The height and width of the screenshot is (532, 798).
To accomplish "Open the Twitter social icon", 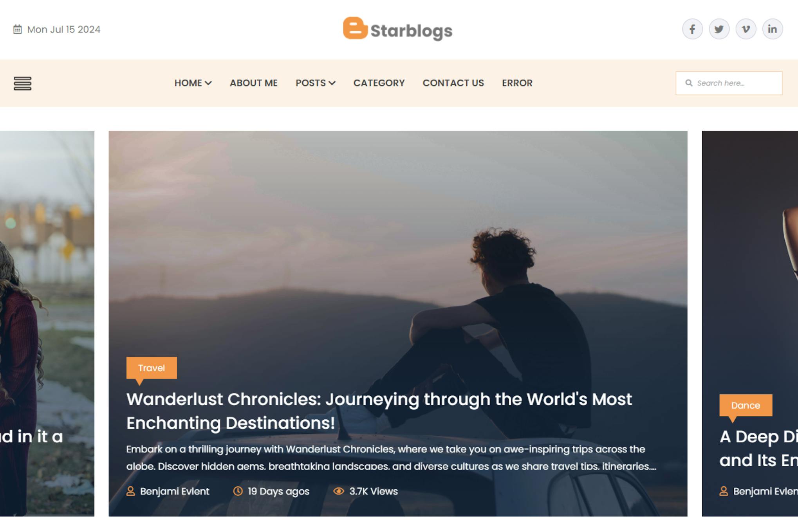I will tap(719, 29).
